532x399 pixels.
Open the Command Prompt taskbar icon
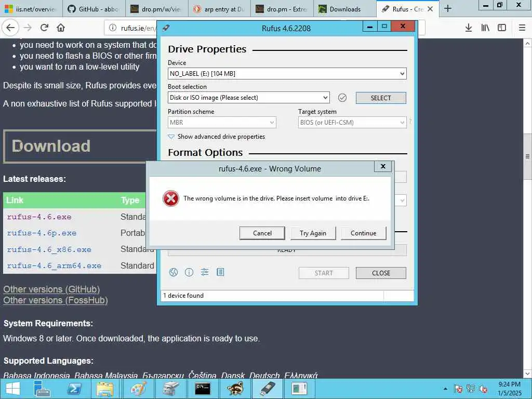pos(202,389)
